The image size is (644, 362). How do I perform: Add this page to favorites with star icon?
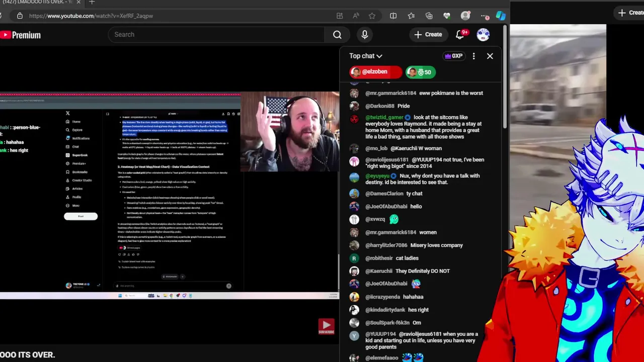372,16
